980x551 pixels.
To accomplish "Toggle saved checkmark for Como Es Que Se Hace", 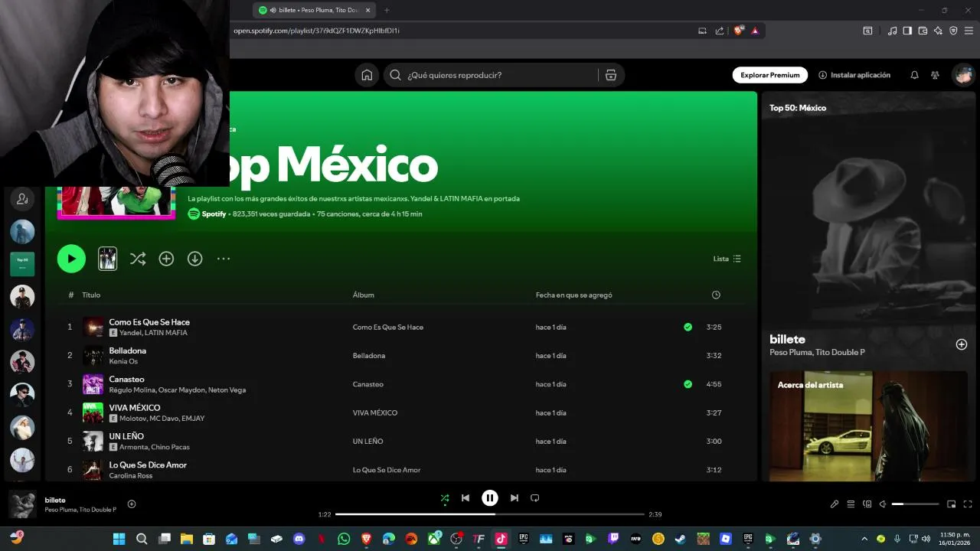I will [x=688, y=327].
